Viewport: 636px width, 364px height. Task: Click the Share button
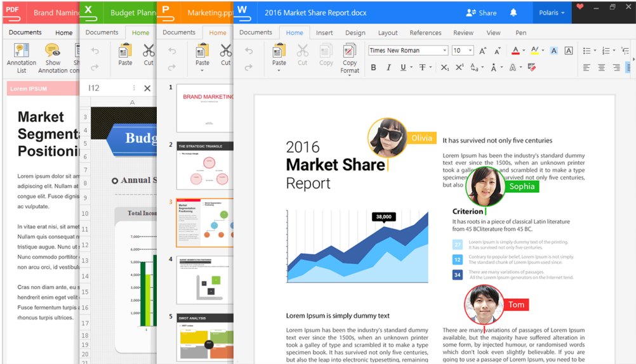click(482, 13)
